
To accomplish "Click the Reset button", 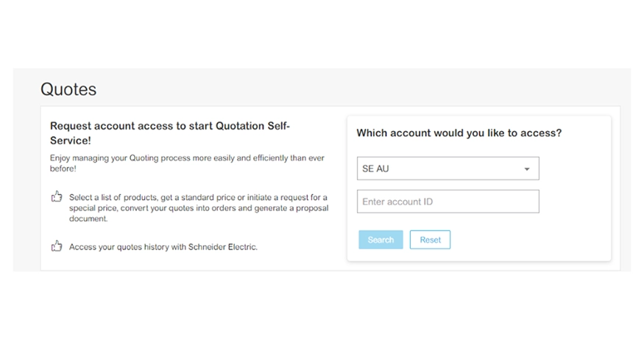I will point(430,240).
